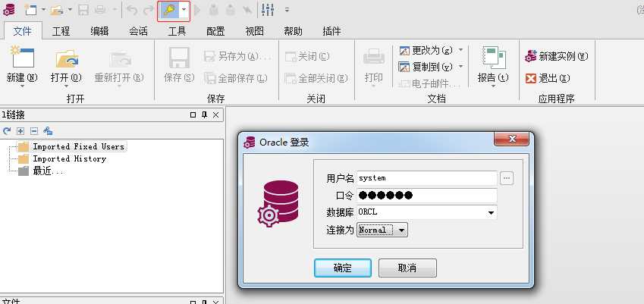Click 另存为(A) in the ribbon
This screenshot has width=644, height=304.
237,56
